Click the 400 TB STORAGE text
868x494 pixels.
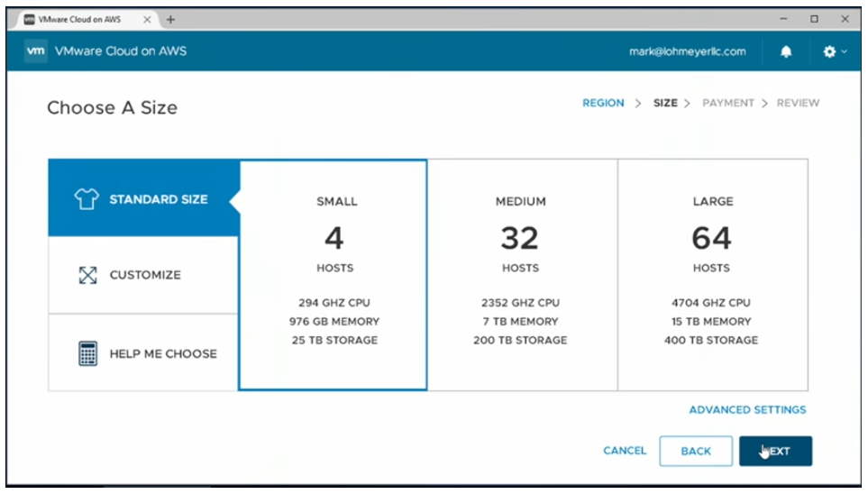pyautogui.click(x=711, y=341)
